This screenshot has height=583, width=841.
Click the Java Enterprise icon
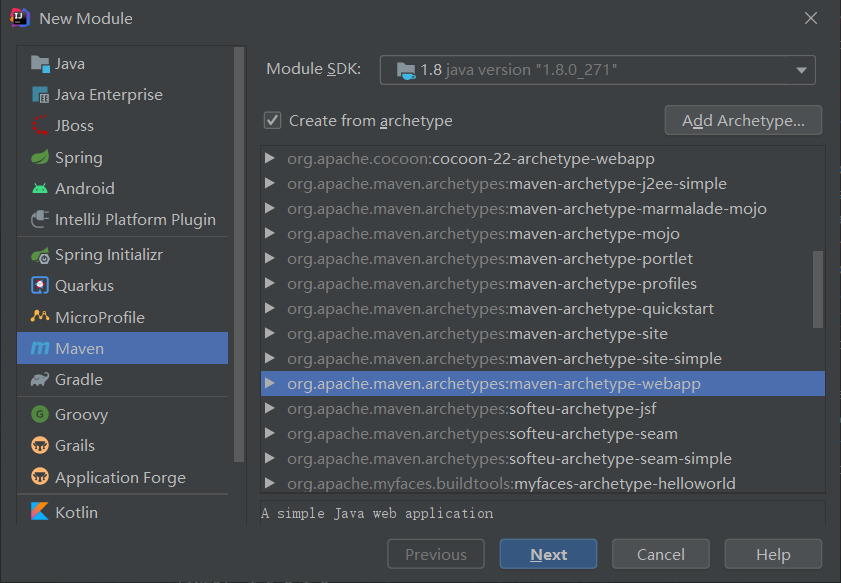pos(40,95)
